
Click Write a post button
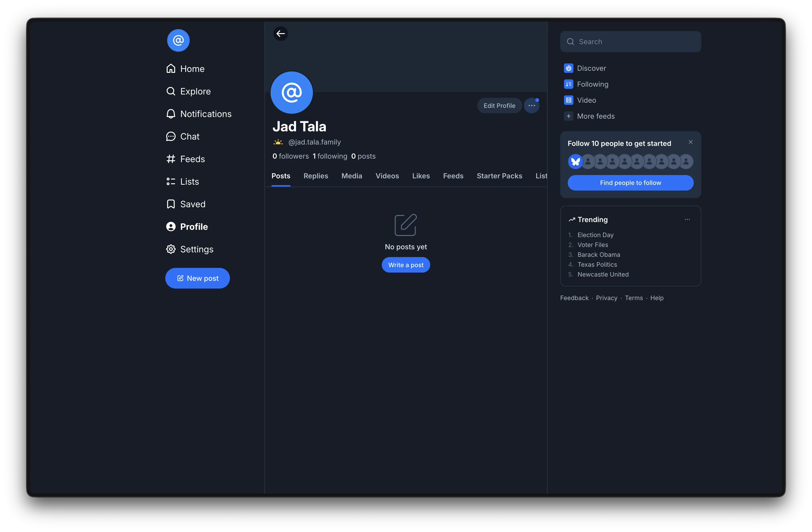406,265
